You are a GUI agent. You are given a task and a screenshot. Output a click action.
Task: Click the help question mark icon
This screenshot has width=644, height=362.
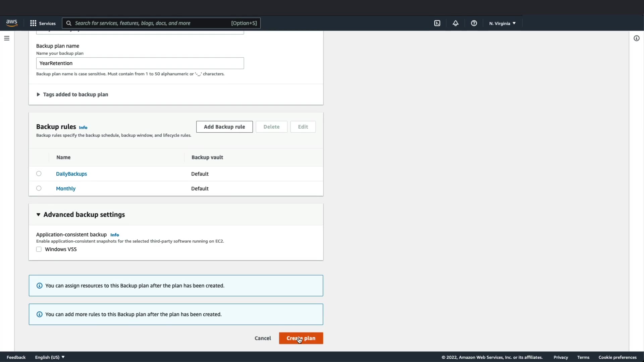tap(474, 23)
